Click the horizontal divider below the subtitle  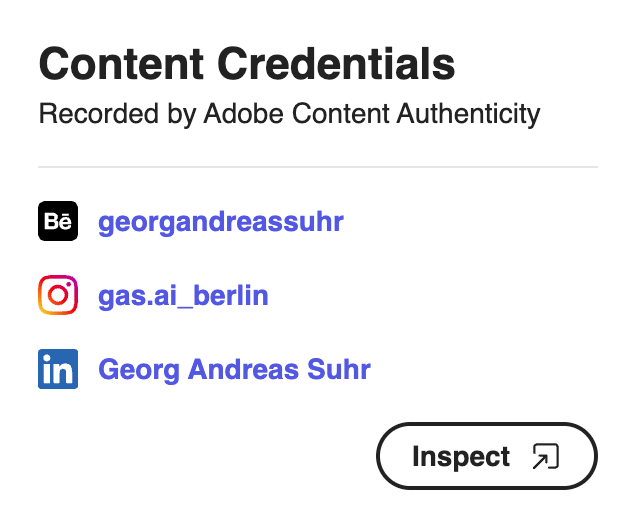318,166
